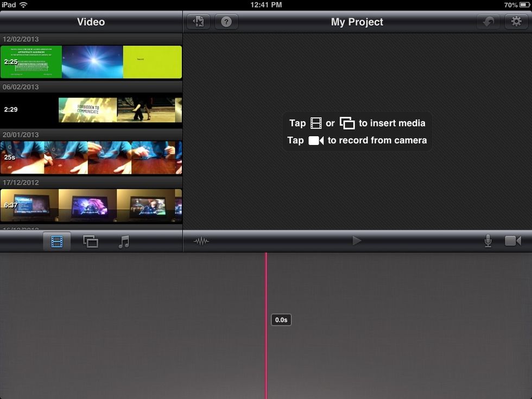This screenshot has width=532, height=399.
Task: Select the 6:37 video clip
Action: (91, 206)
